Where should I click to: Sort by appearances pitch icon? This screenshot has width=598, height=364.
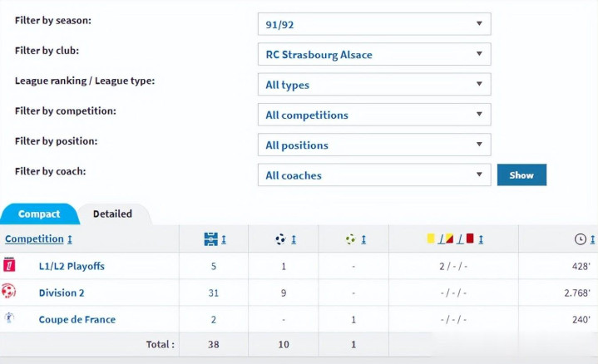[211, 239]
